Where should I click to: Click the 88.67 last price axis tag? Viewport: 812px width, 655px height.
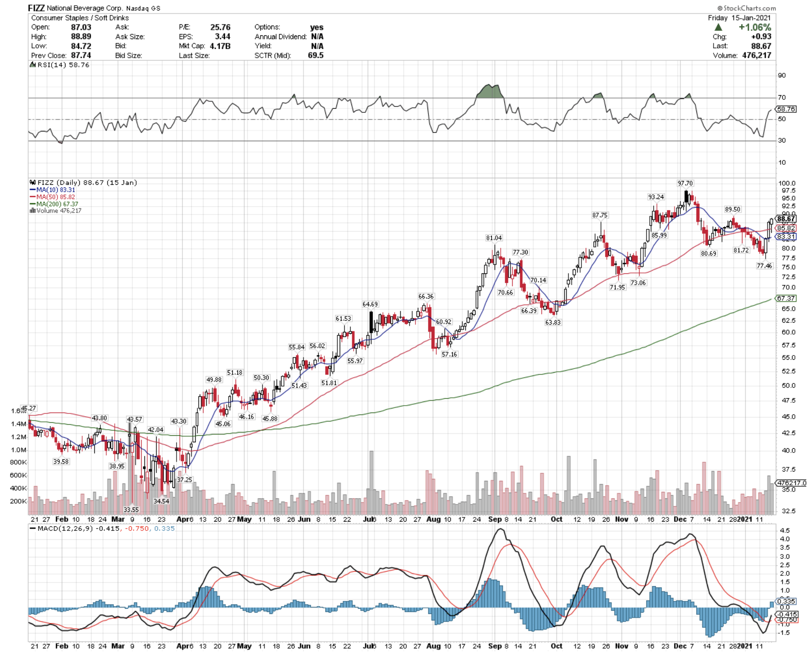point(786,219)
